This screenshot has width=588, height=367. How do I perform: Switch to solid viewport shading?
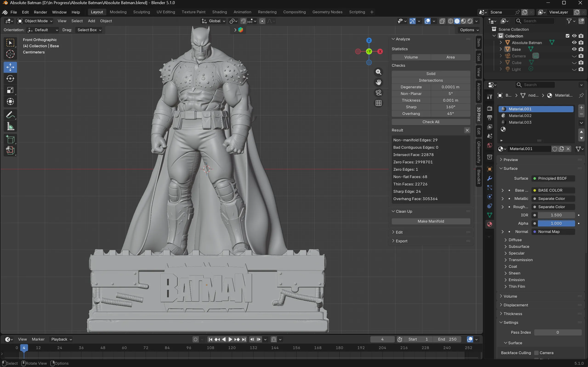[457, 21]
